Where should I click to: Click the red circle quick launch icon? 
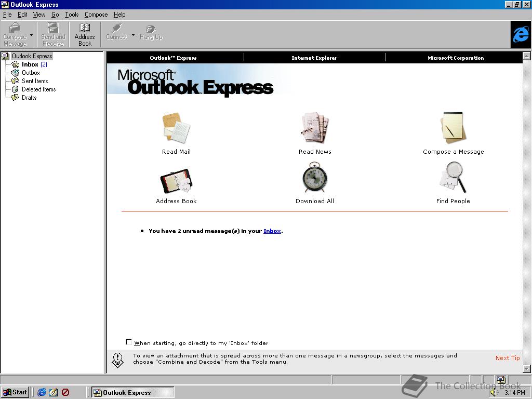tap(65, 393)
